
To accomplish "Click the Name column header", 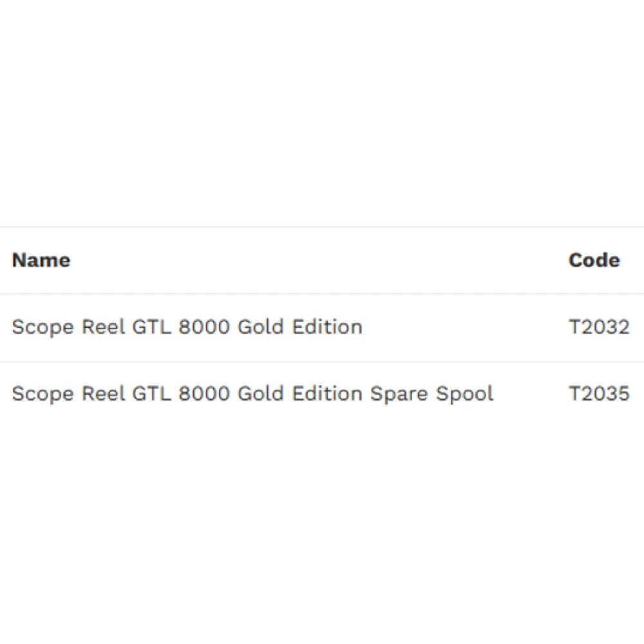I will coord(41,261).
